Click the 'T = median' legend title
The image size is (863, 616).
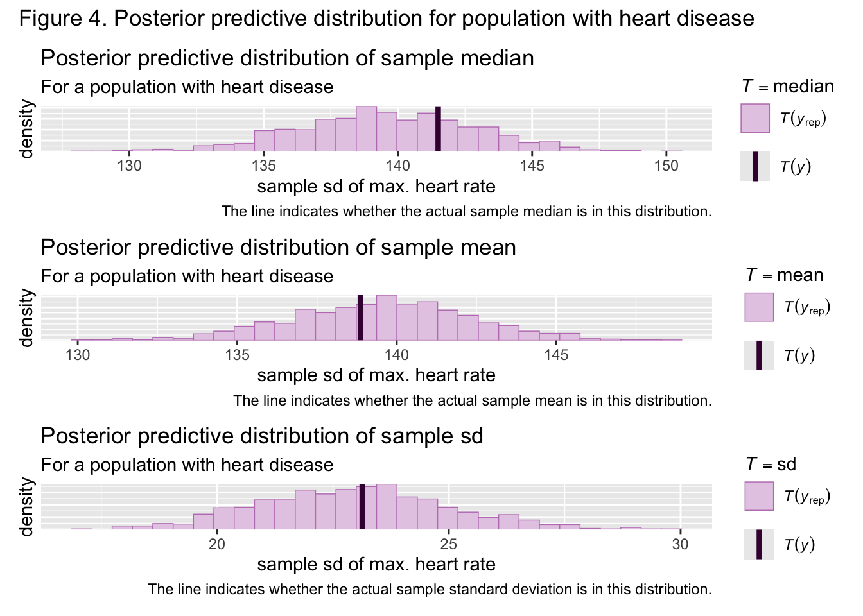click(787, 86)
